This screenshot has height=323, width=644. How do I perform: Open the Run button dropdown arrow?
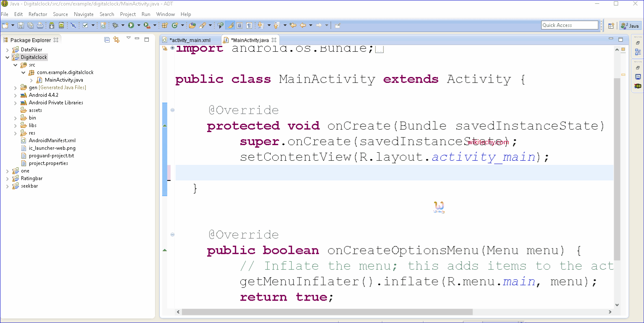tap(138, 26)
